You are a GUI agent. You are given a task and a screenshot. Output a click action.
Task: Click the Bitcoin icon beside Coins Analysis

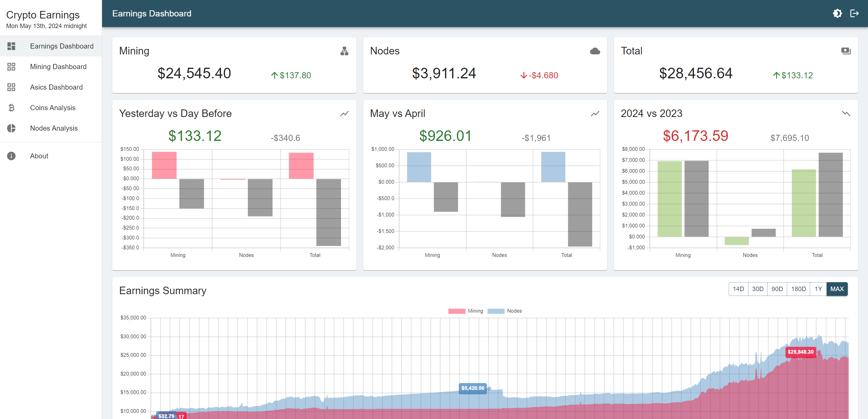coord(11,108)
